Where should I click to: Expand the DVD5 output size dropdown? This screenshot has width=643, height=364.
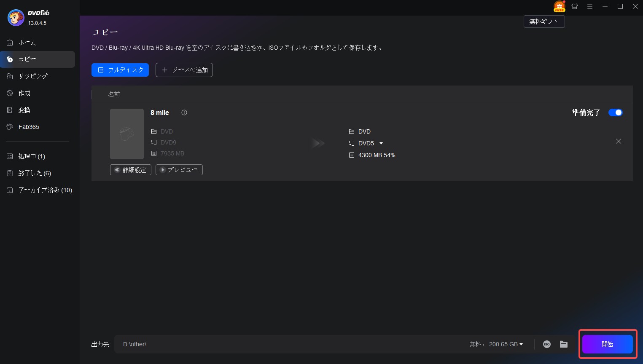tap(381, 143)
